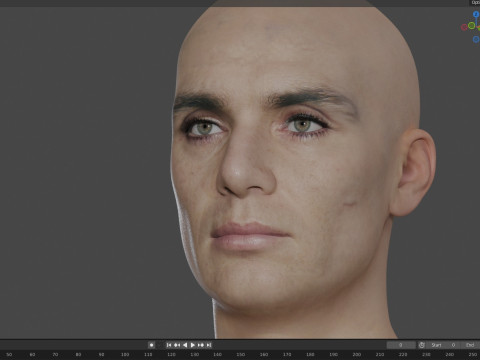Select the Start frame field
Image resolution: width=480 pixels, height=360 pixels.
tap(443, 345)
